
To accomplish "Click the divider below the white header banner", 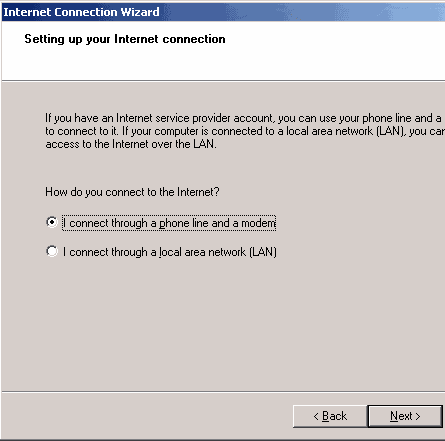I will pos(223,80).
